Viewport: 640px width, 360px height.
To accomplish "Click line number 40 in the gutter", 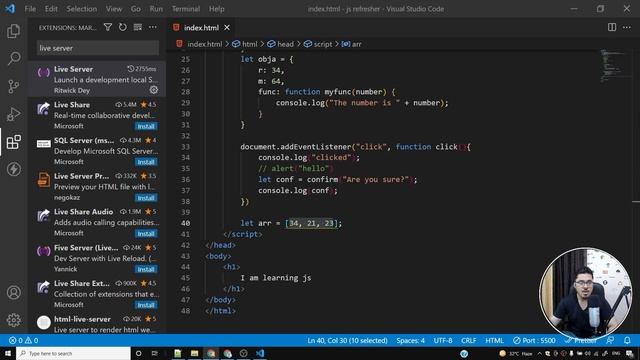I will (x=185, y=223).
